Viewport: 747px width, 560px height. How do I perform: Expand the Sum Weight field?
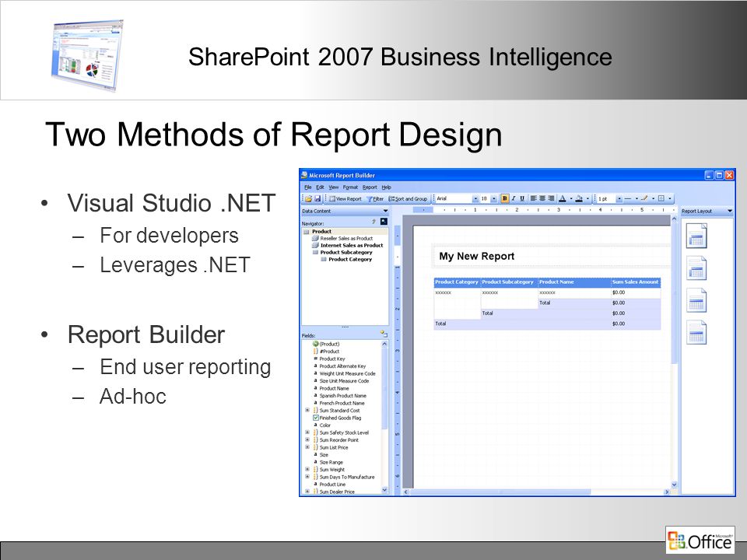click(x=307, y=469)
